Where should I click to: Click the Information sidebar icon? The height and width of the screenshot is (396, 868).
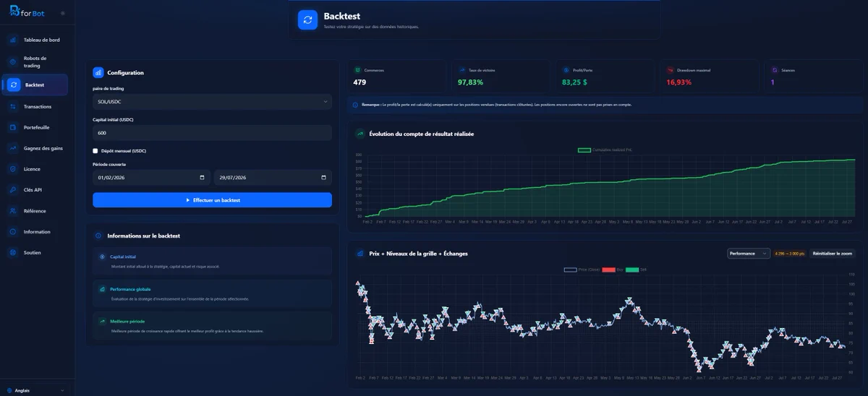click(13, 232)
